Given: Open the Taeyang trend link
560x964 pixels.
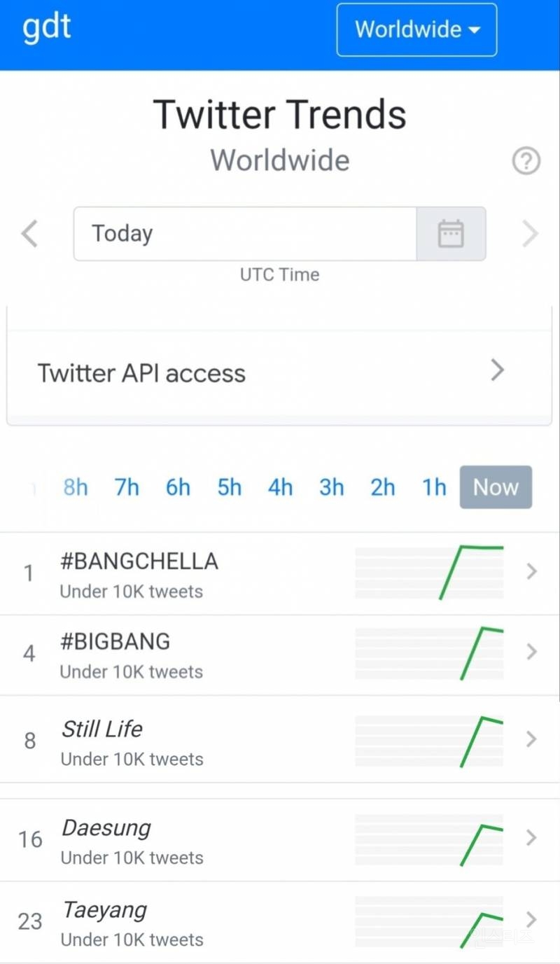Looking at the screenshot, I should [x=104, y=910].
